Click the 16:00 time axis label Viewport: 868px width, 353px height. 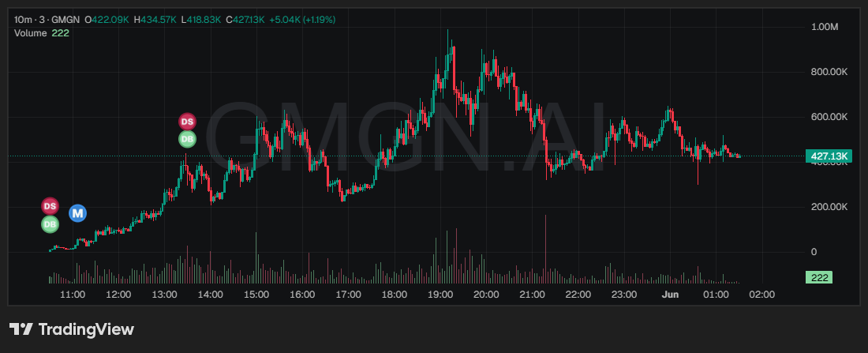tap(302, 295)
